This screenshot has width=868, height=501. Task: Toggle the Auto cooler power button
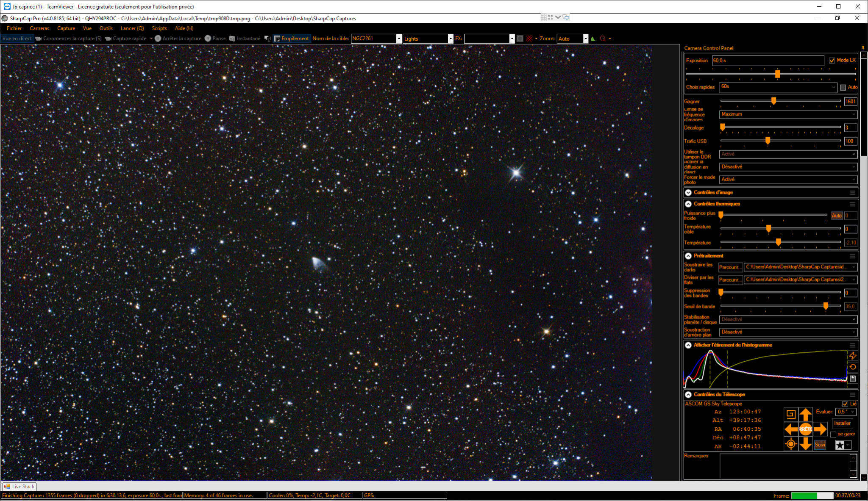837,216
